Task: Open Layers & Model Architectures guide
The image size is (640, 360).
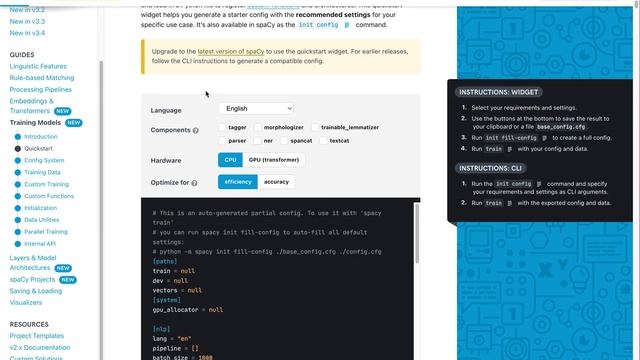Action: (33, 263)
